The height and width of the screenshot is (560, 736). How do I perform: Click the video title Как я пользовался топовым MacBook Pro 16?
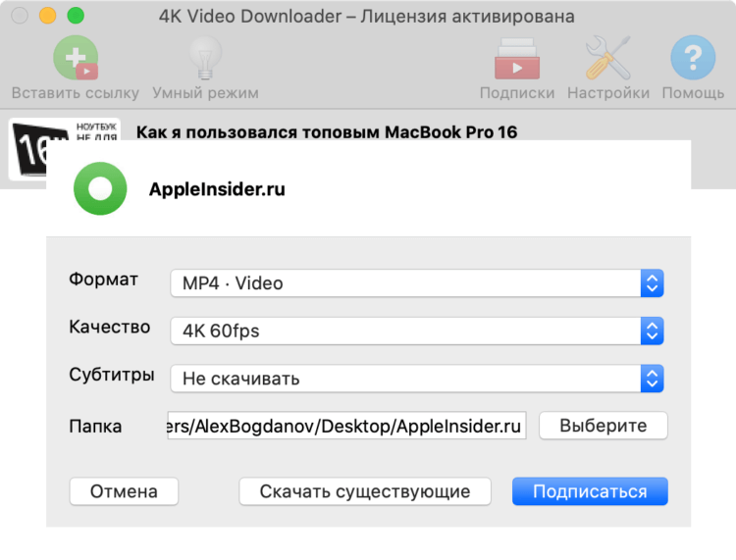tap(327, 132)
